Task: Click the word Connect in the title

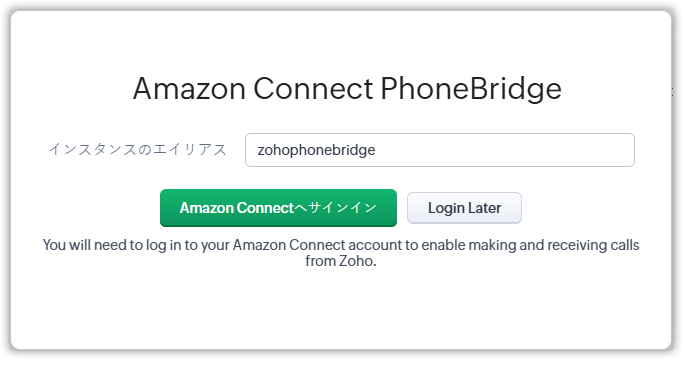Action: [313, 88]
